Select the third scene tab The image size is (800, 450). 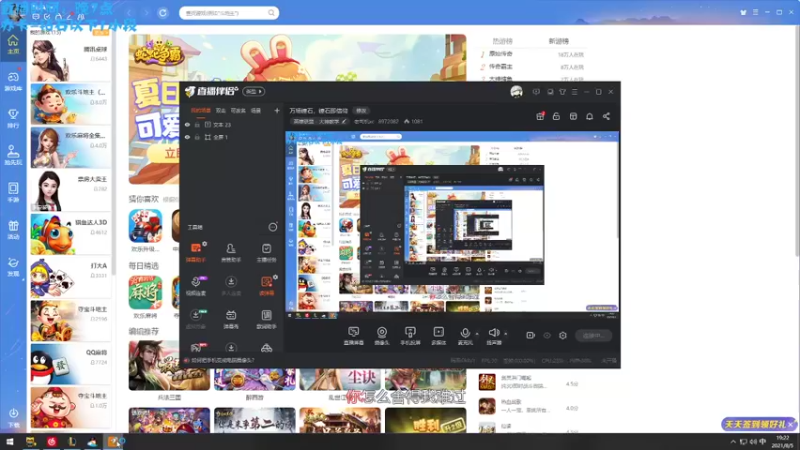coord(238,110)
